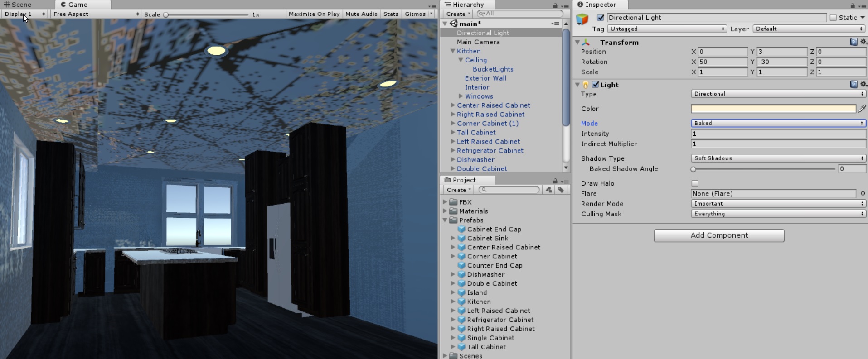Toggle the Maximize On Play button
This screenshot has height=359, width=868.
tap(314, 14)
